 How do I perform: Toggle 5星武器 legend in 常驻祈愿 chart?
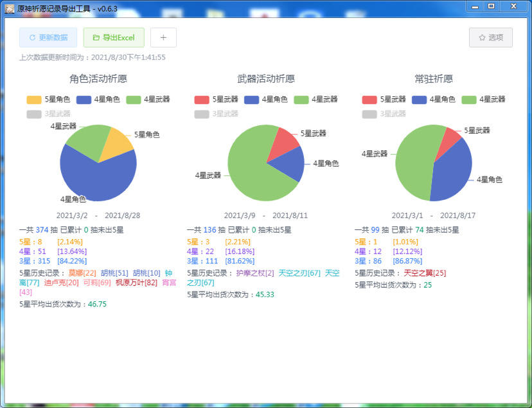384,100
